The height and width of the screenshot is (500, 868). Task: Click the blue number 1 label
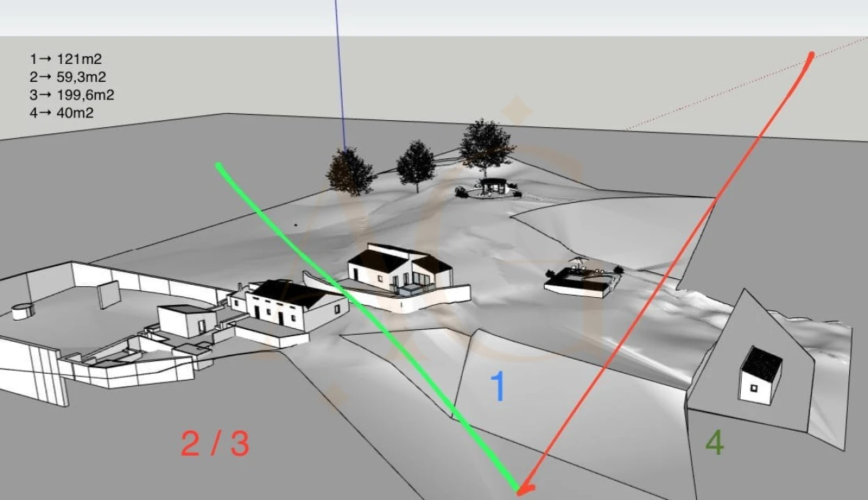point(498,387)
